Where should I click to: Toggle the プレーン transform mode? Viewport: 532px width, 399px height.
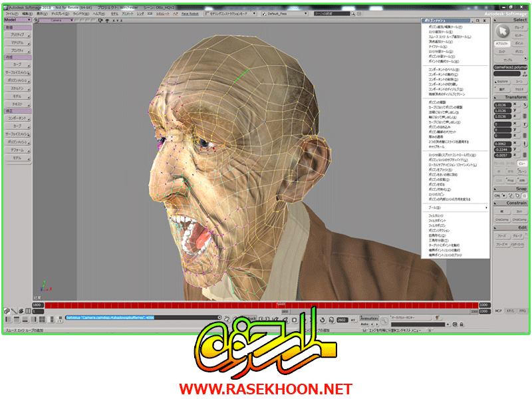[522, 172]
